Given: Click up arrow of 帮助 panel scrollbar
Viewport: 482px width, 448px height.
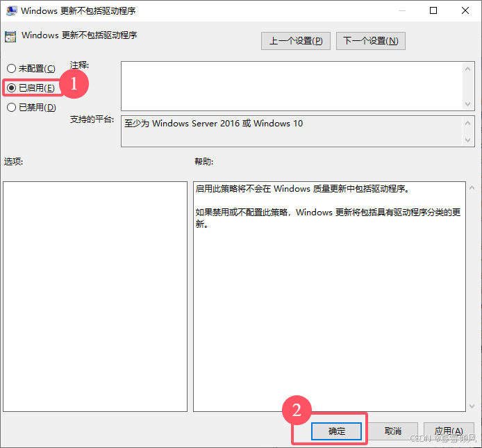Looking at the screenshot, I should 472,188.
